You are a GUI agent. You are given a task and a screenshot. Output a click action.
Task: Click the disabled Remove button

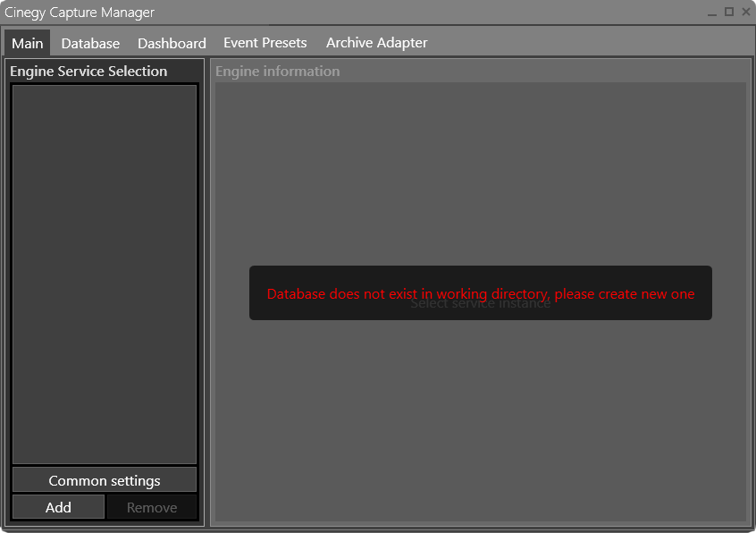tap(152, 507)
